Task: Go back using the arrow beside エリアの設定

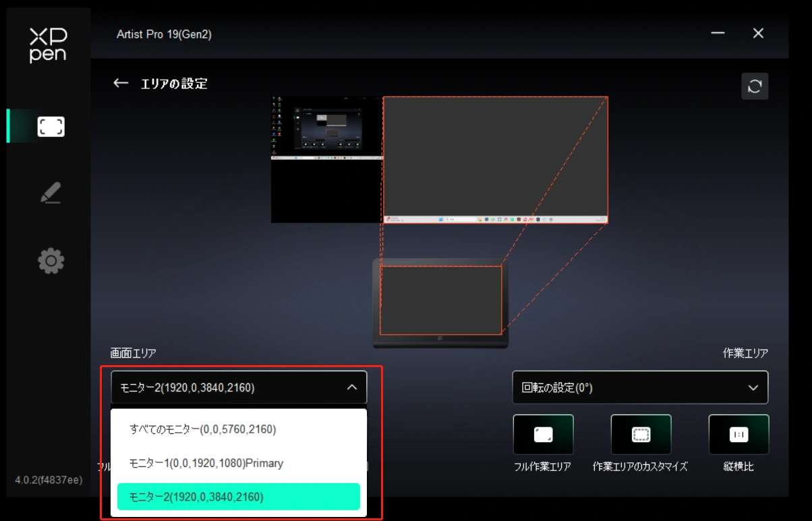Action: tap(121, 83)
